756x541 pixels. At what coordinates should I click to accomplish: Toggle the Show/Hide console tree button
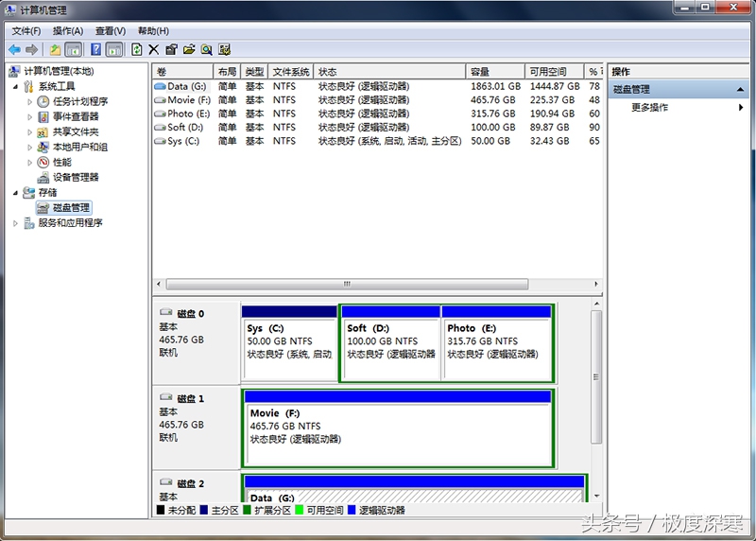(74, 49)
